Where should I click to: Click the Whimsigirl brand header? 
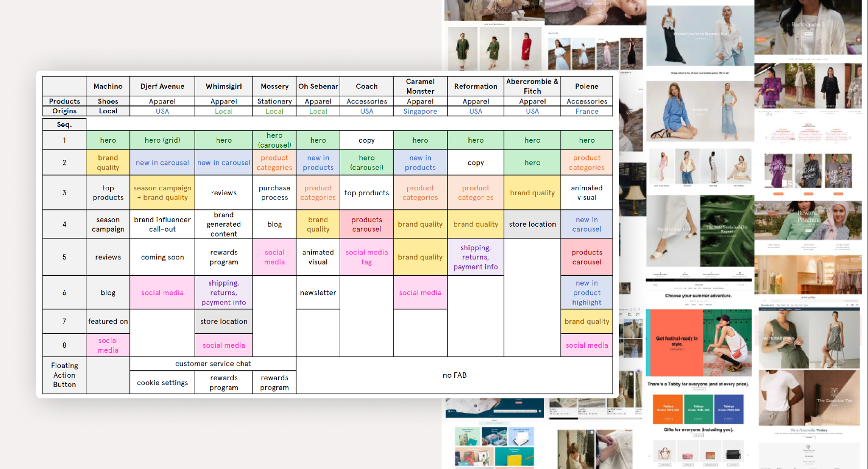[223, 86]
